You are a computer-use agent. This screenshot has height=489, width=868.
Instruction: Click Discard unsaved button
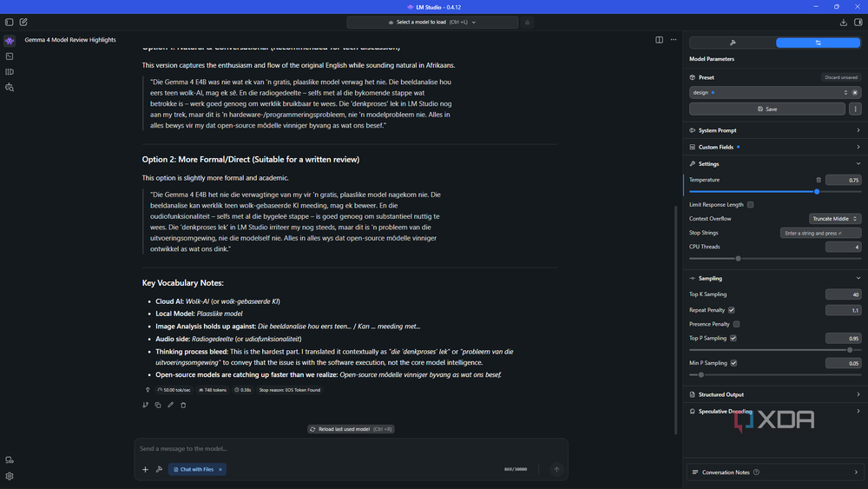[841, 77]
